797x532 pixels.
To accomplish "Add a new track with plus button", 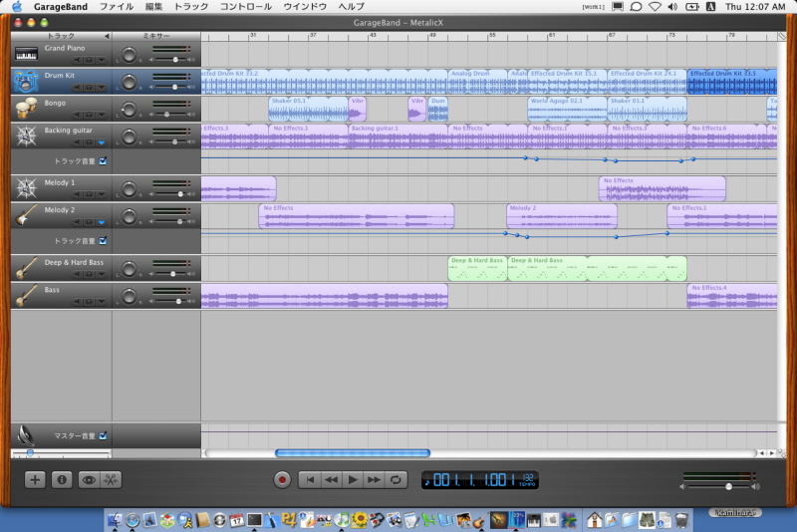I will 36,479.
